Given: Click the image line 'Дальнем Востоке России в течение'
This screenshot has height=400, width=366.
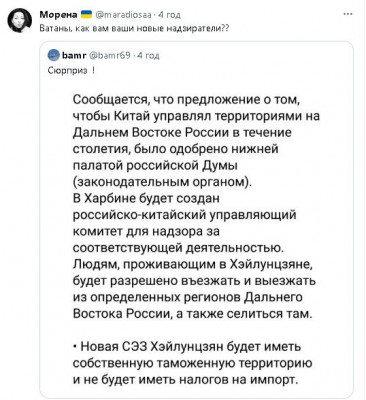Looking at the screenshot, I should point(182,132).
